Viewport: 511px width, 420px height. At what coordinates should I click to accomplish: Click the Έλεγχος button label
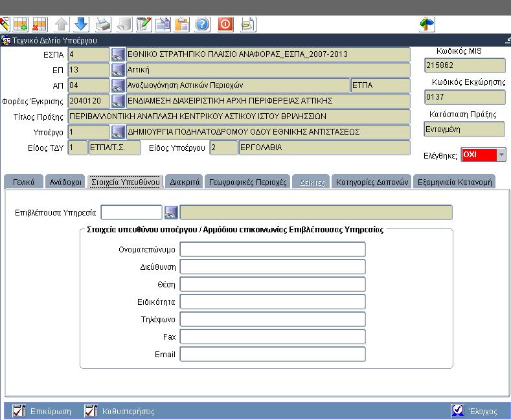click(x=483, y=411)
